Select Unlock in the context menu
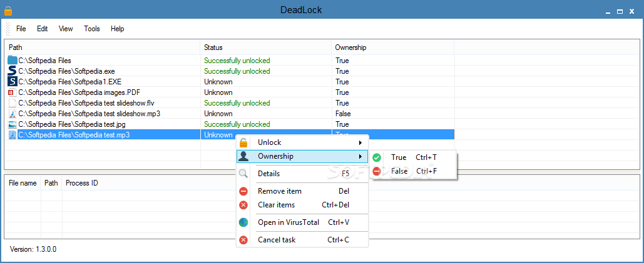 [302, 142]
